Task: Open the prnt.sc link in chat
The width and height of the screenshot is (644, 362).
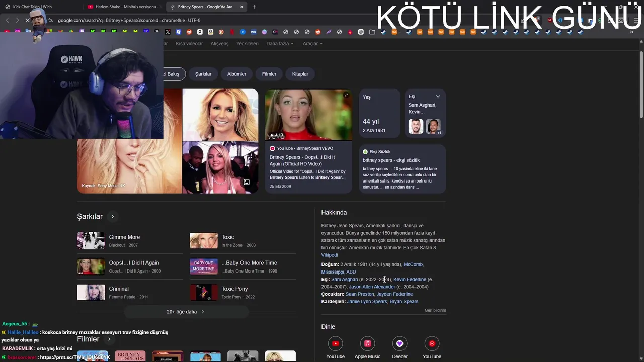Action: [x=74, y=357]
